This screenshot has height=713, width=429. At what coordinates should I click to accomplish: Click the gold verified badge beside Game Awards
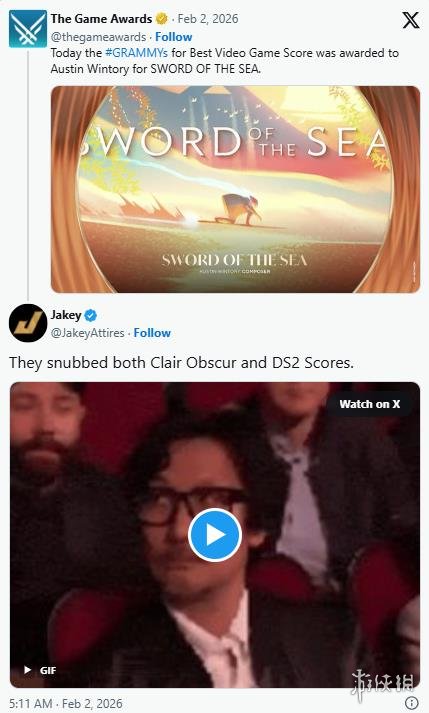(x=162, y=19)
